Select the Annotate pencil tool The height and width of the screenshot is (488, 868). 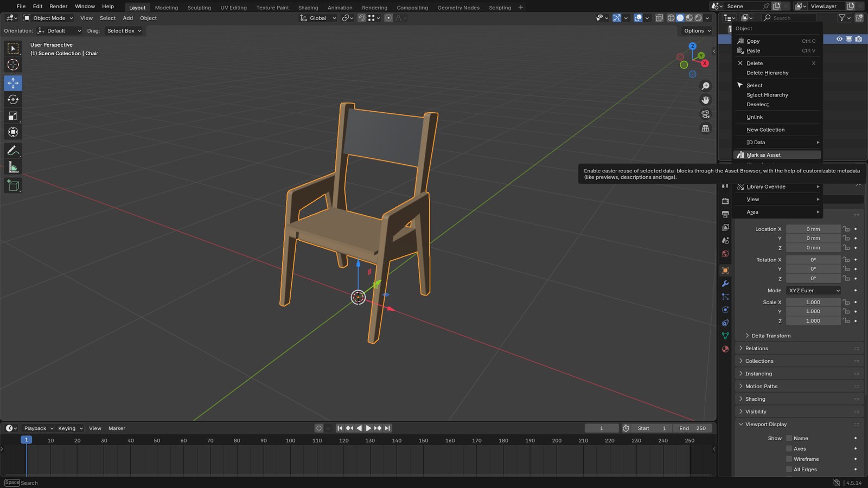click(13, 150)
